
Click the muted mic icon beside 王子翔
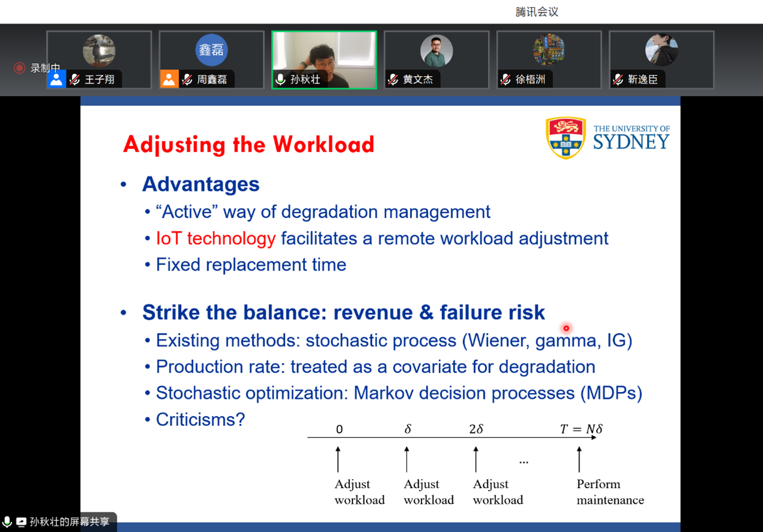pyautogui.click(x=75, y=79)
